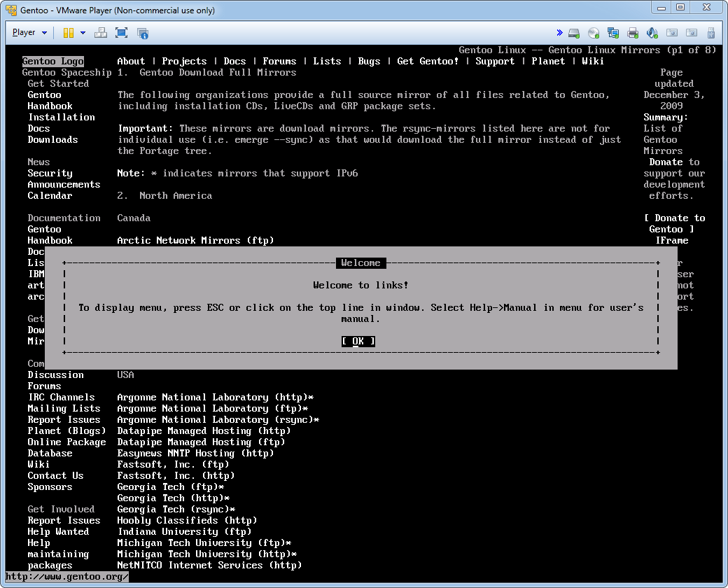Open the Sponsors sidebar link
728x588 pixels.
point(50,486)
